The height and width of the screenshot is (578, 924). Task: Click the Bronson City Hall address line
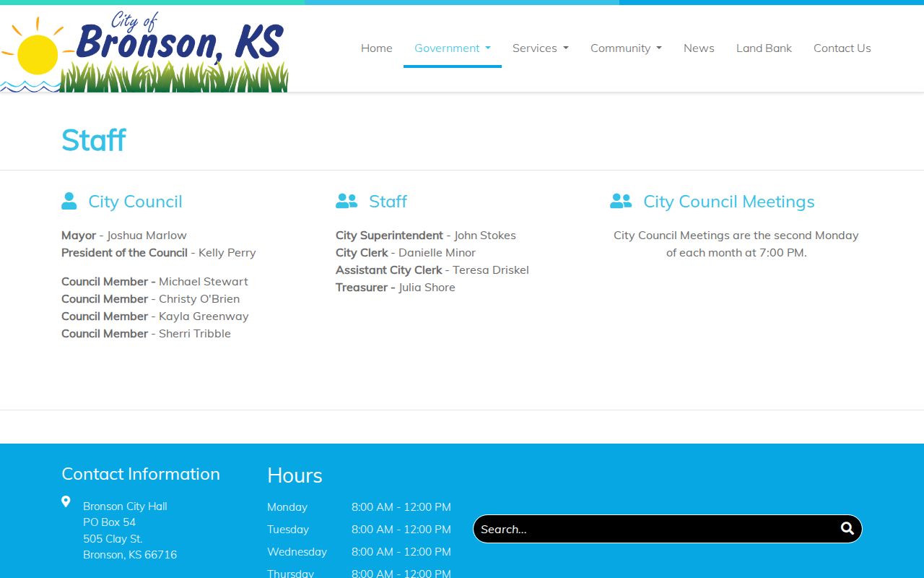pyautogui.click(x=125, y=506)
